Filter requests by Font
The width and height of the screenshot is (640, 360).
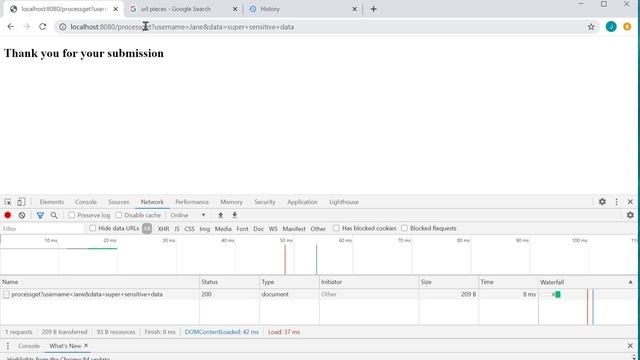pos(242,229)
